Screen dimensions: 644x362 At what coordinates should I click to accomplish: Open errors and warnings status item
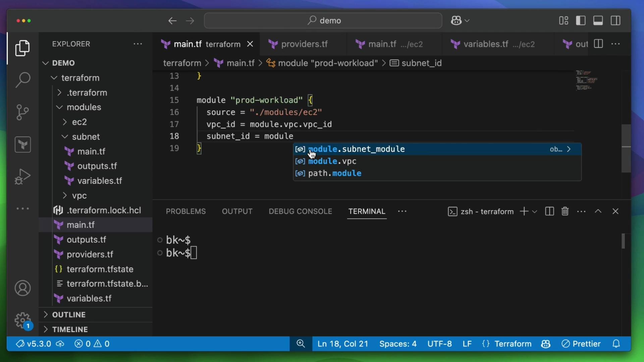92,344
